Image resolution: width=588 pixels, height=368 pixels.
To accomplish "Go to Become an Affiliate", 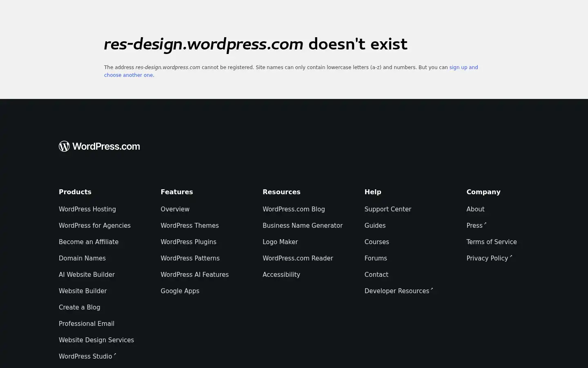I will coord(89,242).
